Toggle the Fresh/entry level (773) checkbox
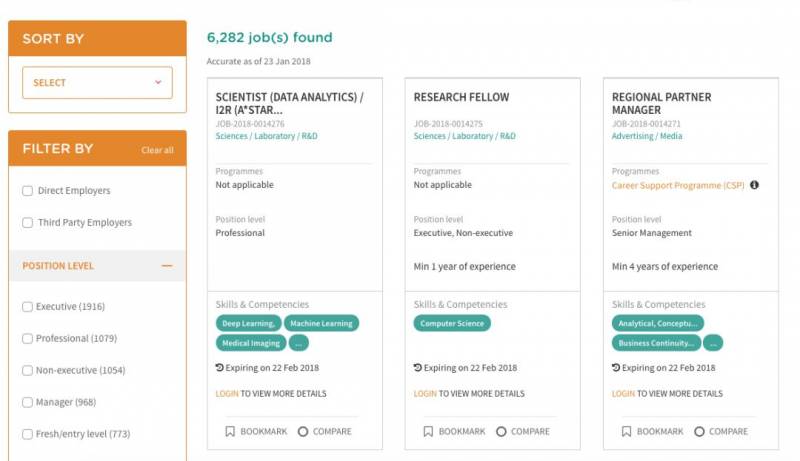The image size is (800, 461). pyautogui.click(x=28, y=434)
